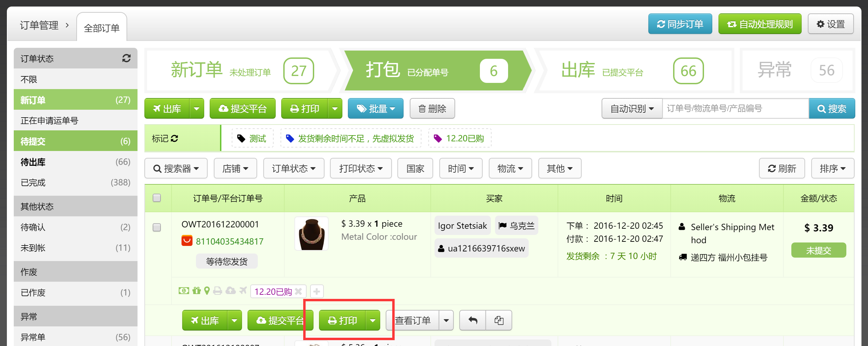The width and height of the screenshot is (868, 346).
Task: Select 待确认 (2) in the sidebar
Action: (x=76, y=227)
